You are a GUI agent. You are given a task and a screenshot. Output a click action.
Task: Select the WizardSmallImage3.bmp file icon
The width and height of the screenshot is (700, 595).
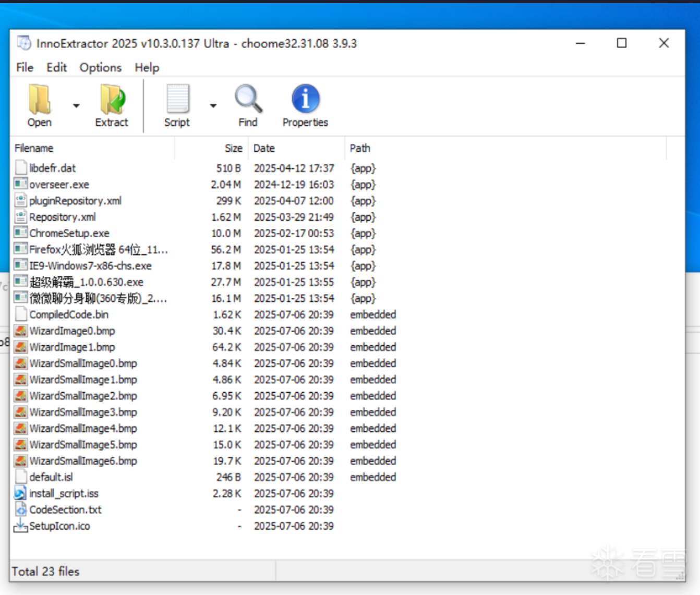point(21,412)
